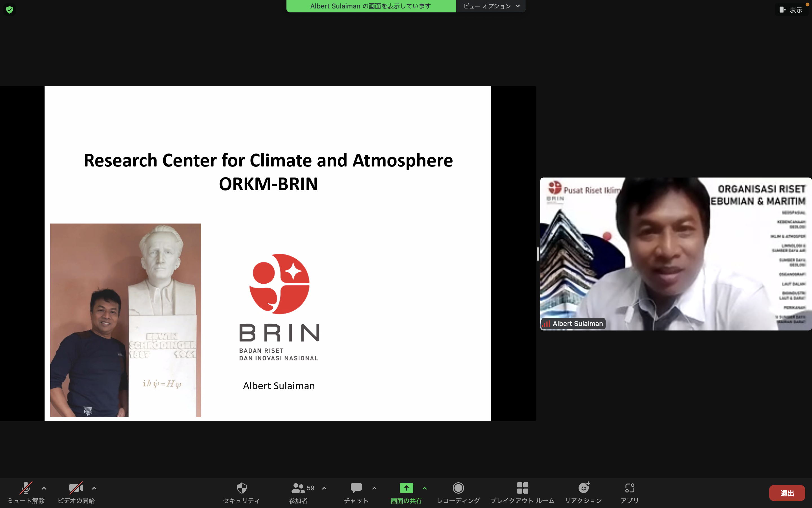The image size is (812, 508).
Task: Start video with the camera button
Action: [76, 492]
